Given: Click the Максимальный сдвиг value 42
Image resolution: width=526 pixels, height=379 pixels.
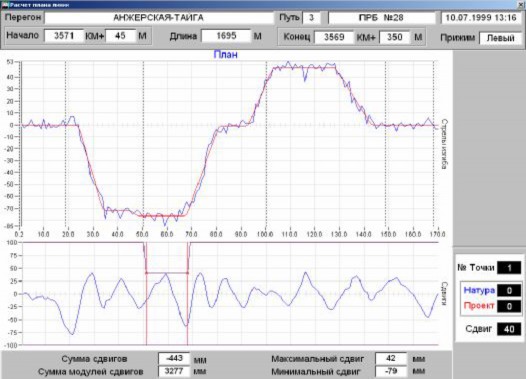Looking at the screenshot, I should (391, 358).
